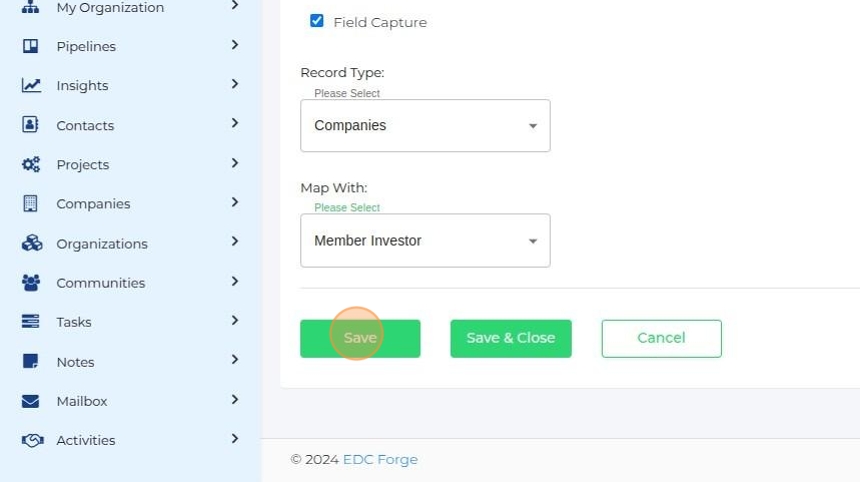Click the Pipelines board icon
Image resolution: width=860 pixels, height=482 pixels.
[31, 46]
